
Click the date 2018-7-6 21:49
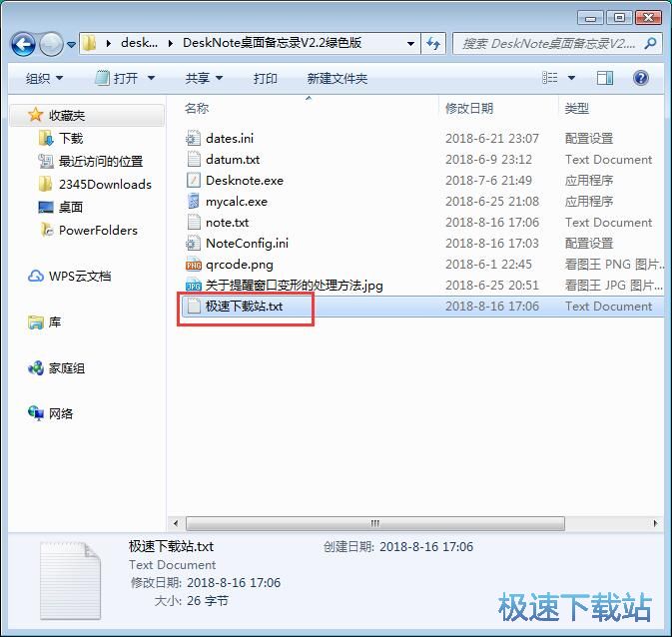tap(488, 180)
